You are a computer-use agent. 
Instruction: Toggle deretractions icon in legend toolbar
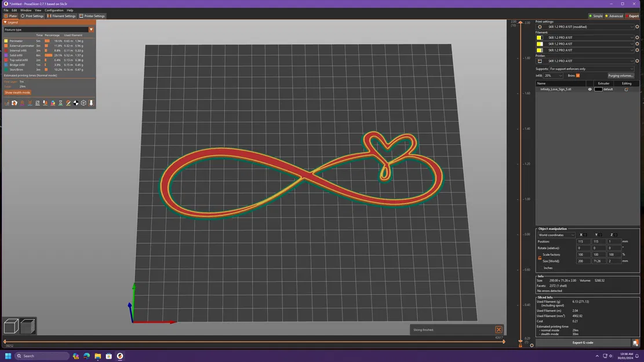click(x=30, y=103)
